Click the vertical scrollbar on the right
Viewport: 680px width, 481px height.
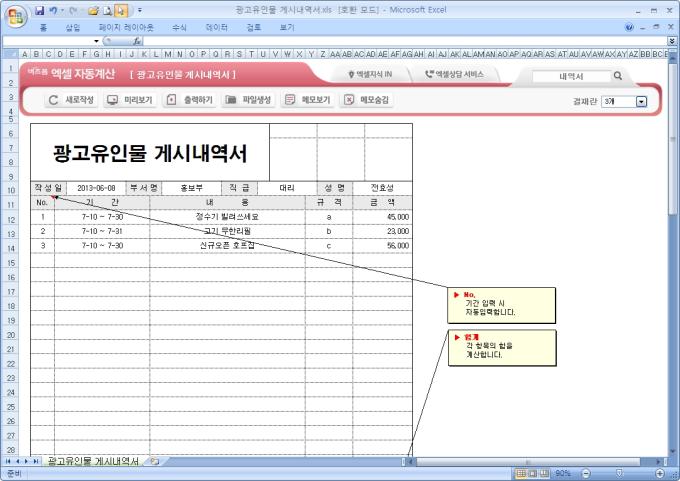coord(673,139)
